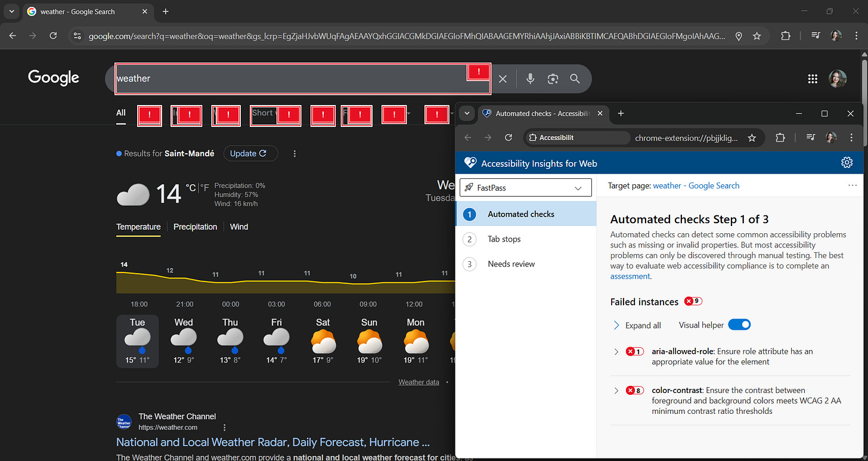Open more options dots beside Update button

click(x=294, y=154)
